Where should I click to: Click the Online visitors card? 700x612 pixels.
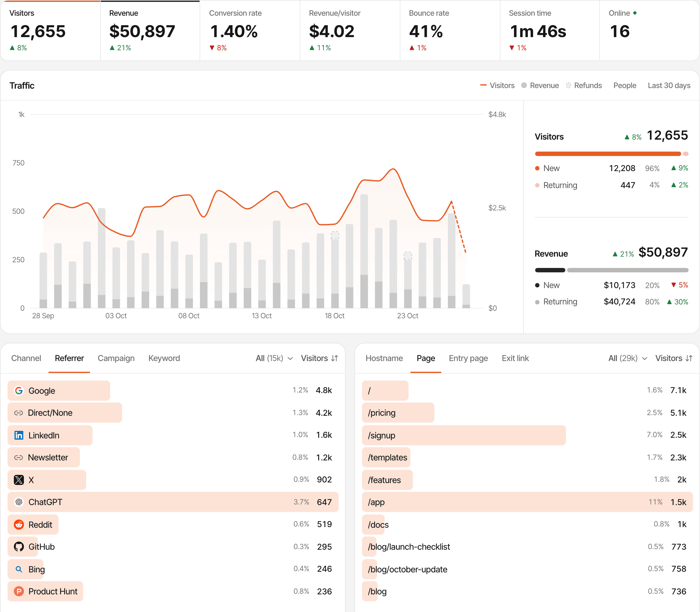click(x=649, y=31)
